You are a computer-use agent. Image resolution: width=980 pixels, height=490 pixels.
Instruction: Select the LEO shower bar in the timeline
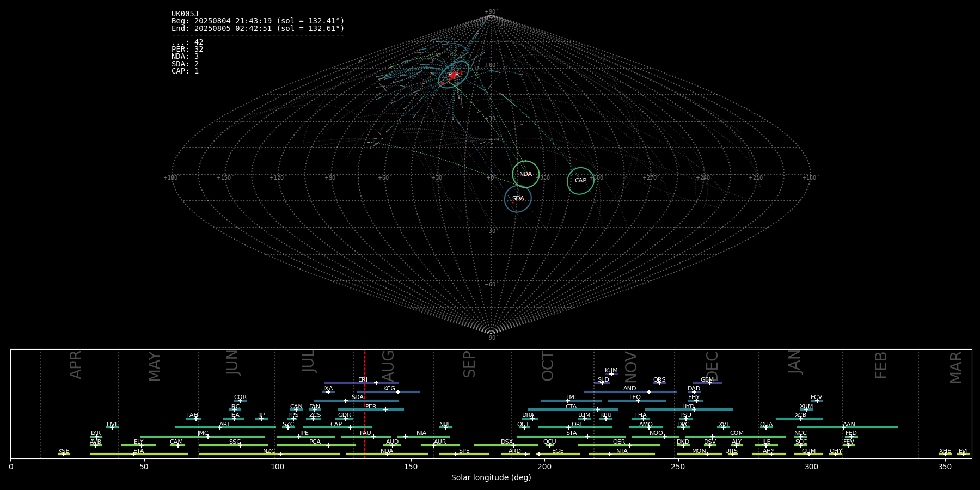tap(636, 401)
